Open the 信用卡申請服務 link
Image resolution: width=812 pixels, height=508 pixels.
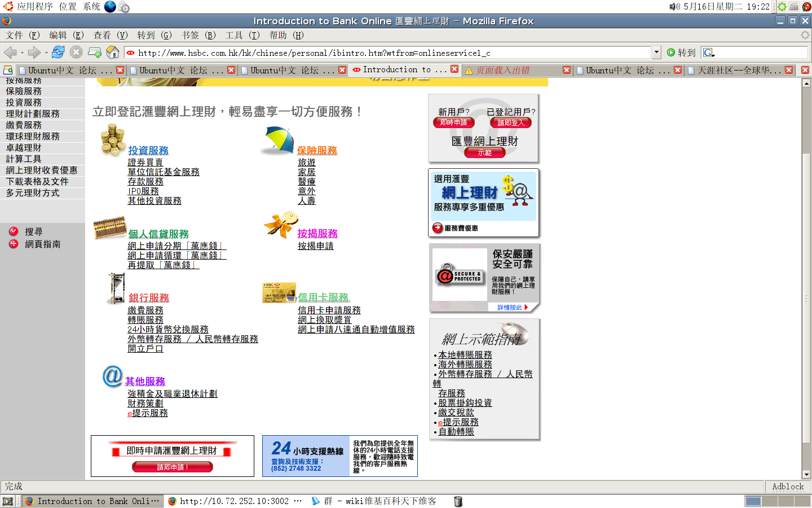click(x=329, y=310)
